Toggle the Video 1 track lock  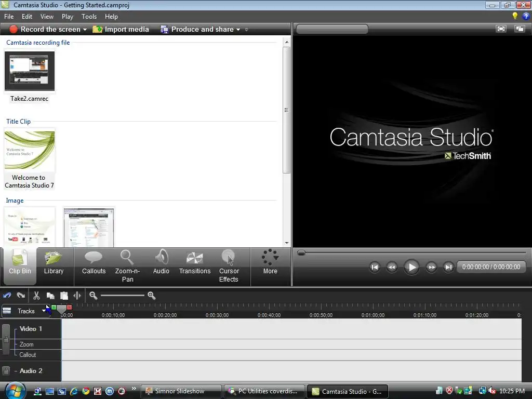tap(6, 339)
